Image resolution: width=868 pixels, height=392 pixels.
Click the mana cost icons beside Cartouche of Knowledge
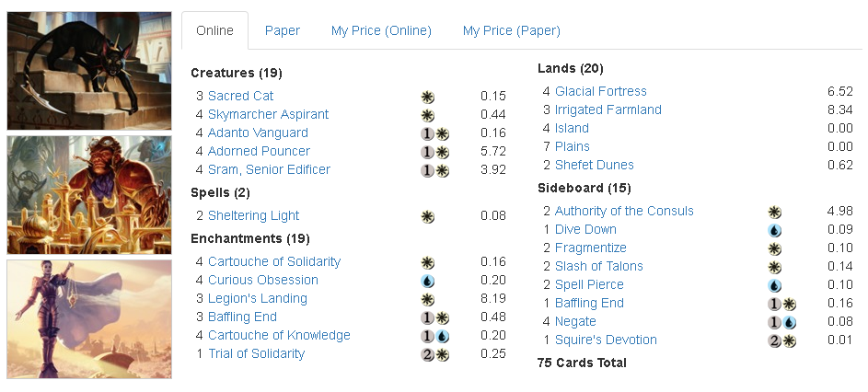click(434, 335)
